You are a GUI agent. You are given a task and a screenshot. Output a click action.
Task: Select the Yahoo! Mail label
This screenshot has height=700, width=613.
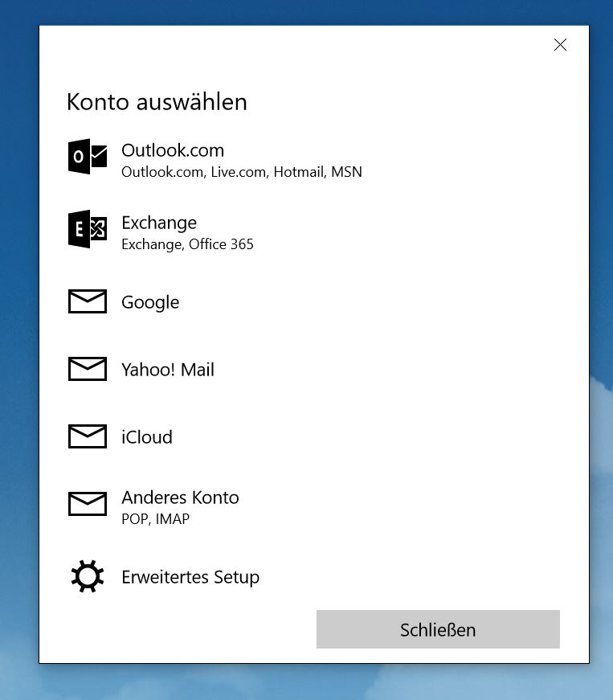pos(168,370)
